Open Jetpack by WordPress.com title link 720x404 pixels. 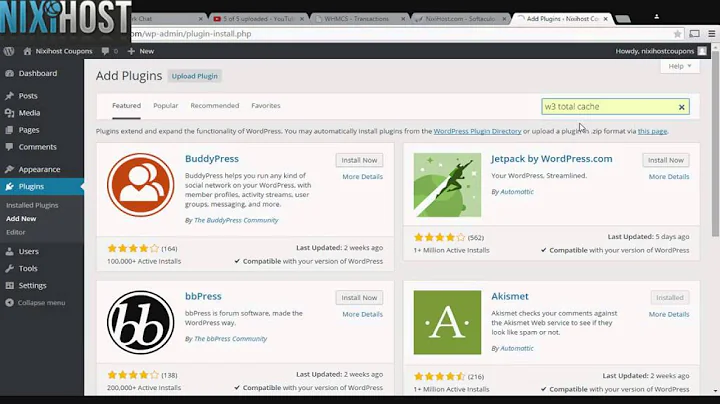551,159
